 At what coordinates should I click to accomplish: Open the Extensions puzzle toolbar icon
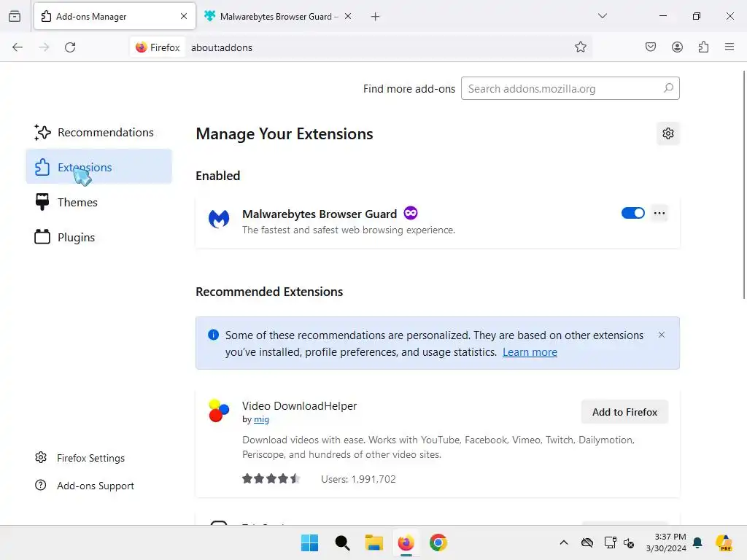pos(703,47)
